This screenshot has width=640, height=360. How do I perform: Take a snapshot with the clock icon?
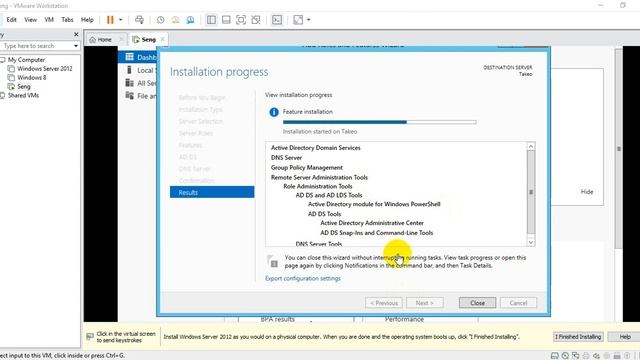tap(160, 20)
